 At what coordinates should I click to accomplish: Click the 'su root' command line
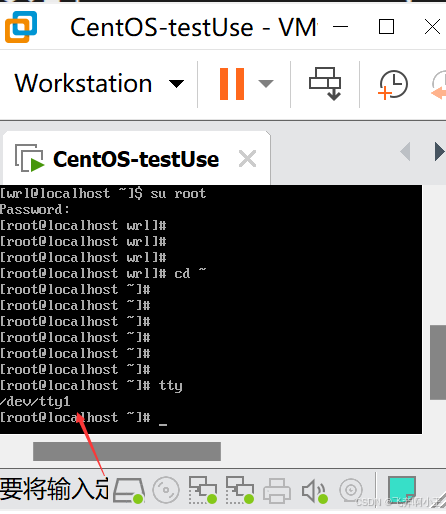pyautogui.click(x=103, y=193)
